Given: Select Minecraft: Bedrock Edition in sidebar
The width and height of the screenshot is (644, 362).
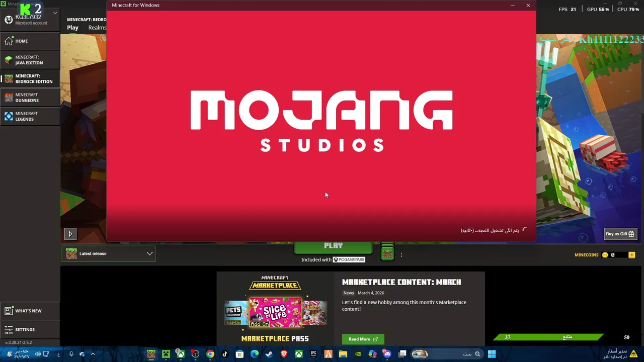Looking at the screenshot, I should 30,78.
